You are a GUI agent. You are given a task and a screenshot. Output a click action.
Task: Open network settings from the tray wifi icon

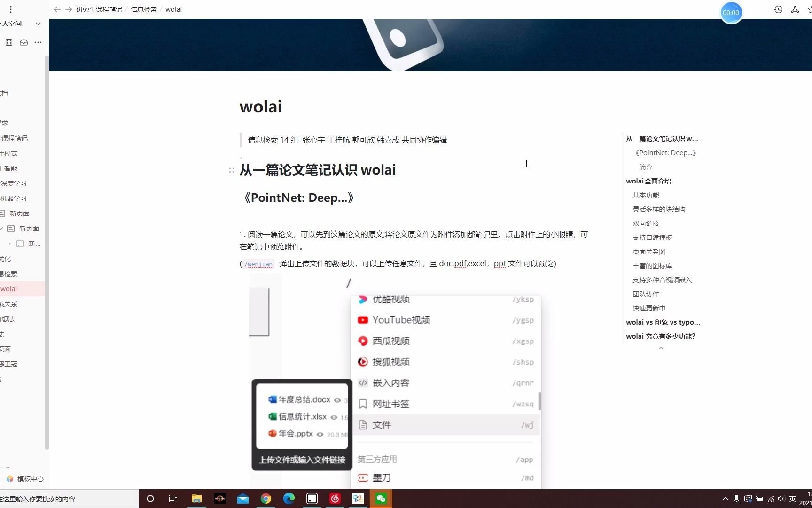point(771,499)
